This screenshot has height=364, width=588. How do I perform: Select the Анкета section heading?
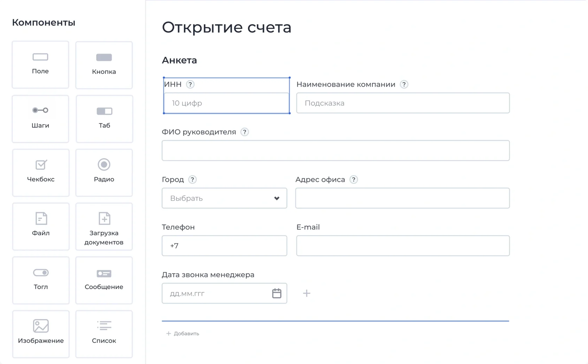click(179, 60)
